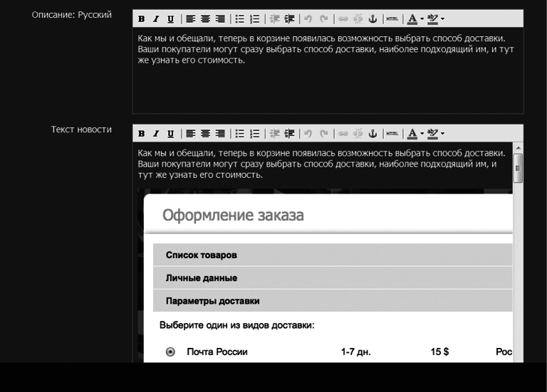Screen dimensions: 547x392
Task: Toggle bold in the Текст новости editor
Action: tap(141, 134)
